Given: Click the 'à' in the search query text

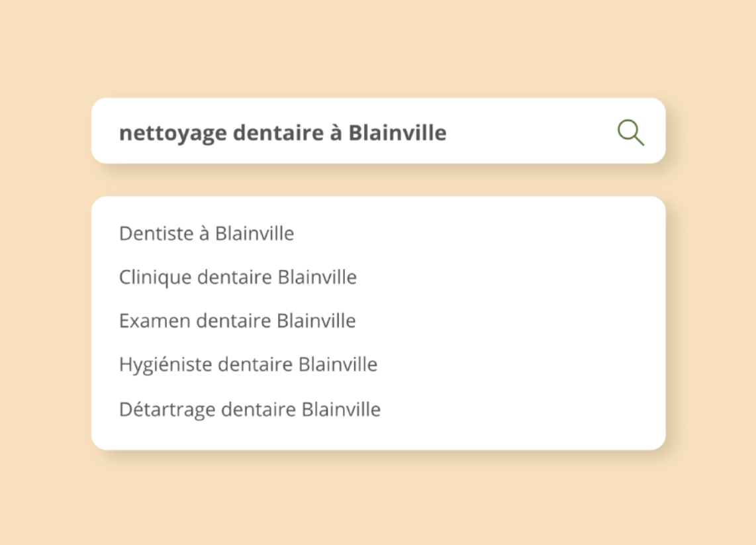Looking at the screenshot, I should [x=336, y=132].
